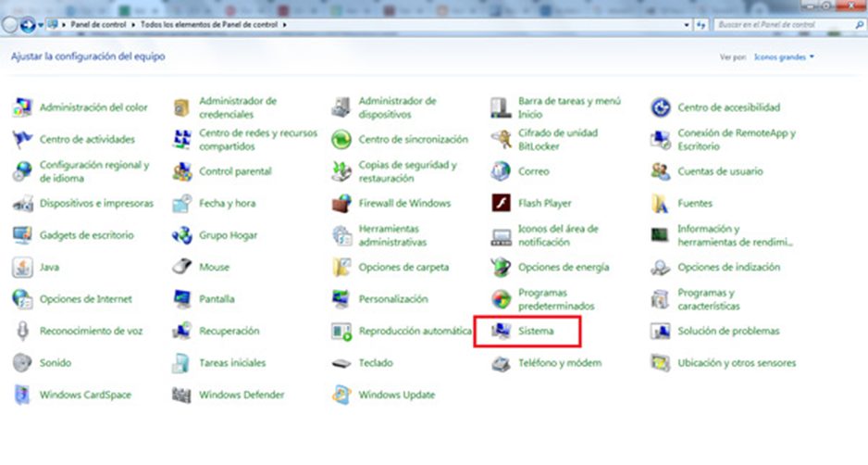Open Opciones de energía icon
Viewport: 868px width, 465px height.
click(501, 267)
